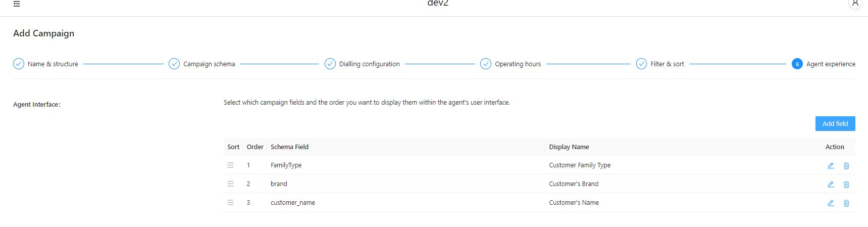
Task: Click the Display Name column header
Action: point(569,147)
